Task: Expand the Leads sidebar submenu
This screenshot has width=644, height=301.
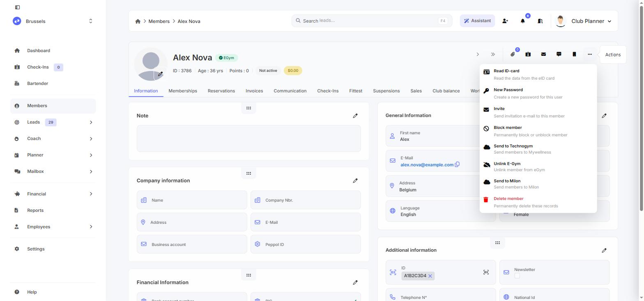Action: click(91, 122)
